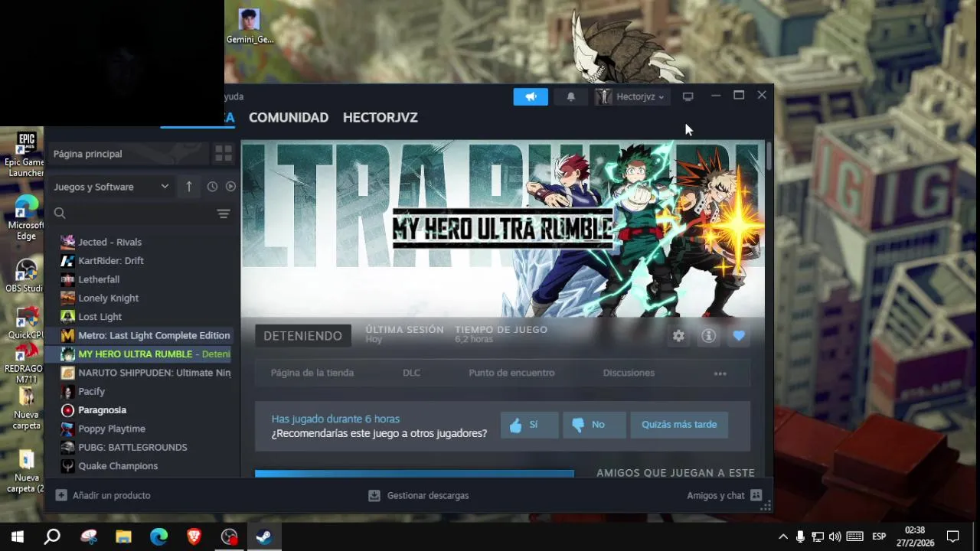Viewport: 980px width, 551px height.
Task: Open Microsoft Edge desktop shortcut
Action: point(26,217)
